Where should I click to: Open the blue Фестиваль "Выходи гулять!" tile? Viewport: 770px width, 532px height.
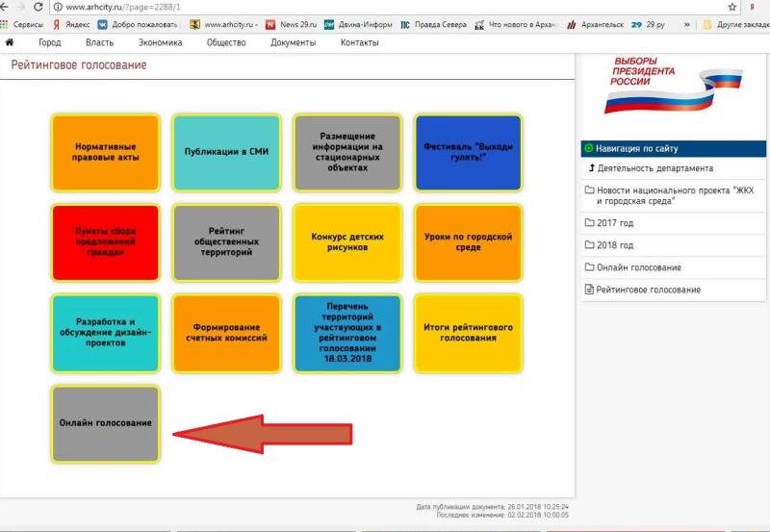coord(468,152)
